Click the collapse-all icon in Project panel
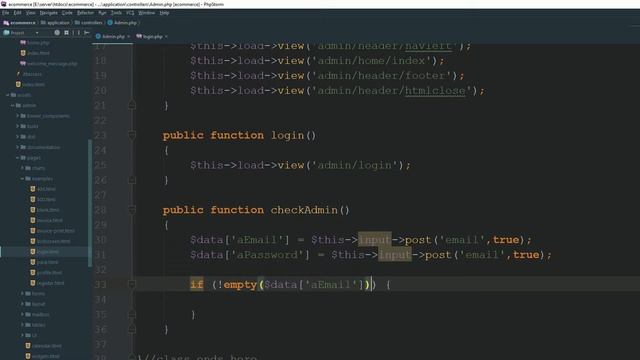The image size is (640, 360). point(67,33)
